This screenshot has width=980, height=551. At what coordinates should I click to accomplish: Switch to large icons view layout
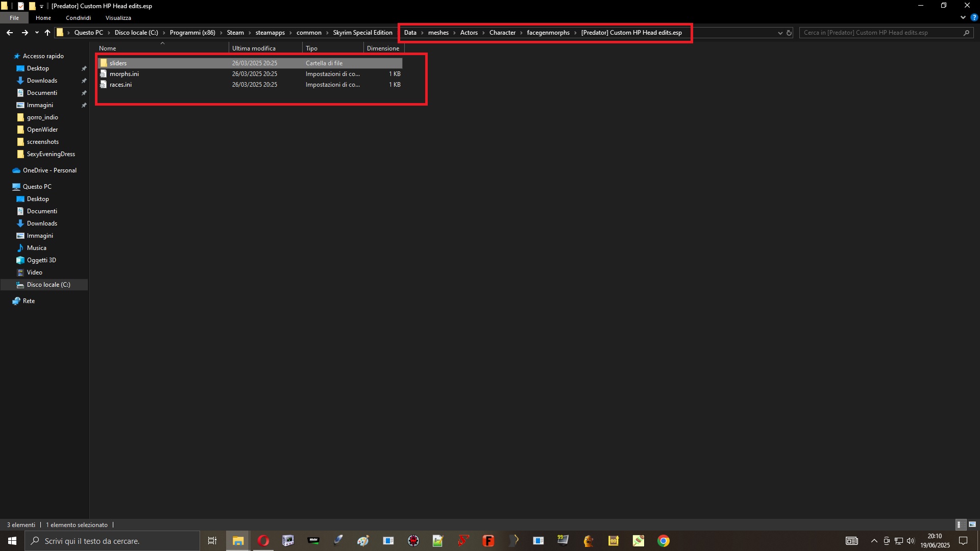click(x=972, y=524)
